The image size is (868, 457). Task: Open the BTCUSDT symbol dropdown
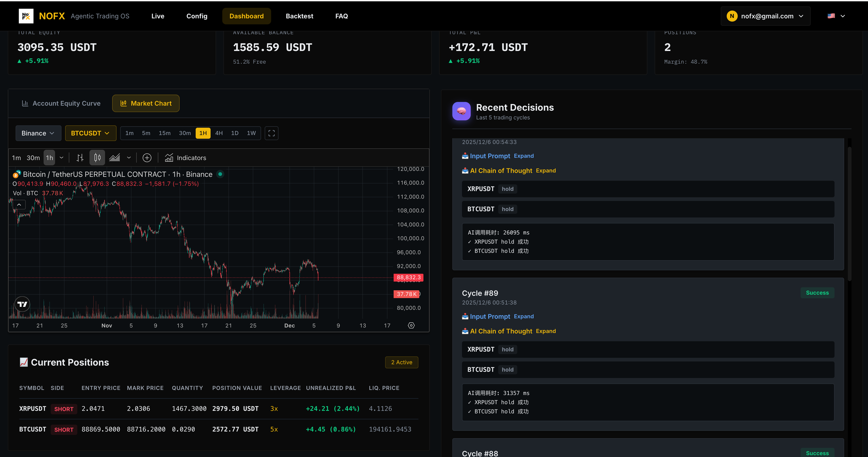tap(90, 133)
